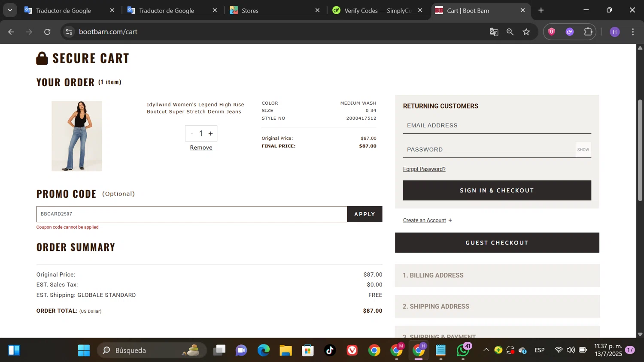Switch to the Stores tab
The width and height of the screenshot is (644, 362).
click(275, 10)
